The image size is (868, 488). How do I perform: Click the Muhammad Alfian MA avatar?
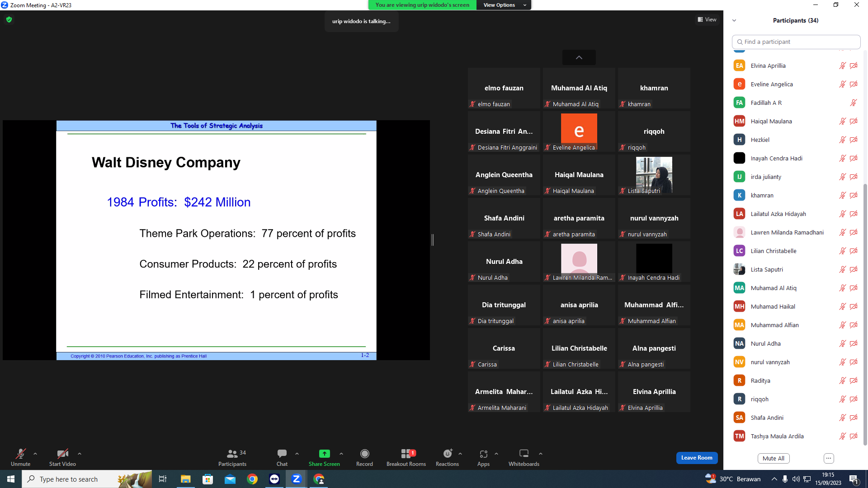tap(739, 325)
